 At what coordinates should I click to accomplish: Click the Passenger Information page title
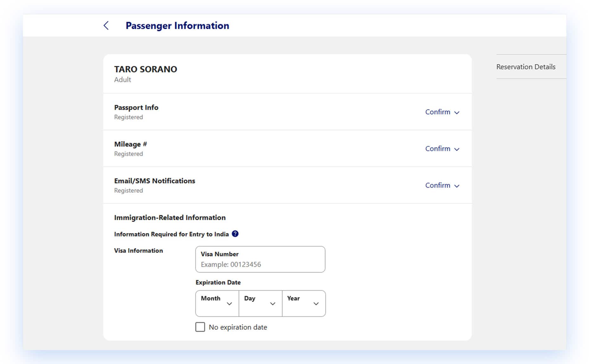[x=177, y=26]
